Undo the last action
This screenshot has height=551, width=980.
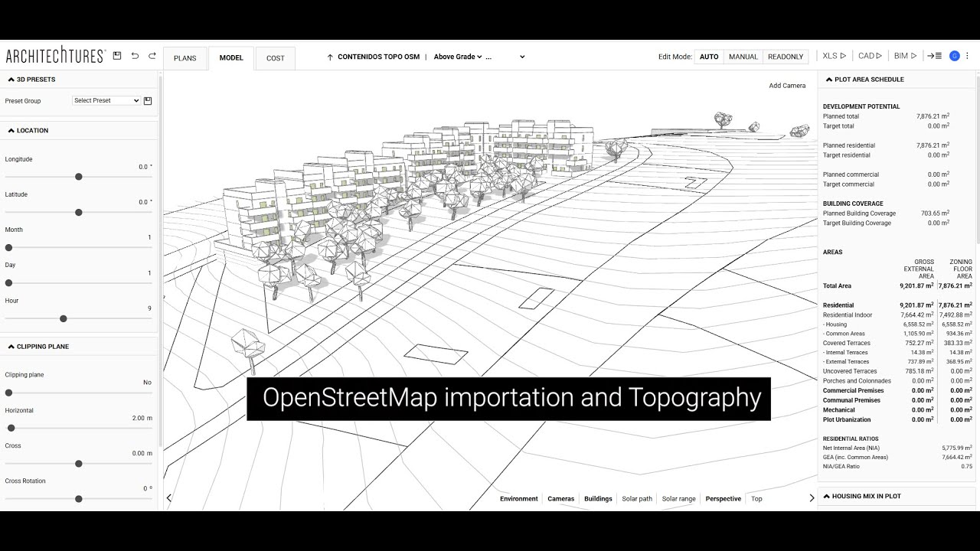(x=135, y=56)
